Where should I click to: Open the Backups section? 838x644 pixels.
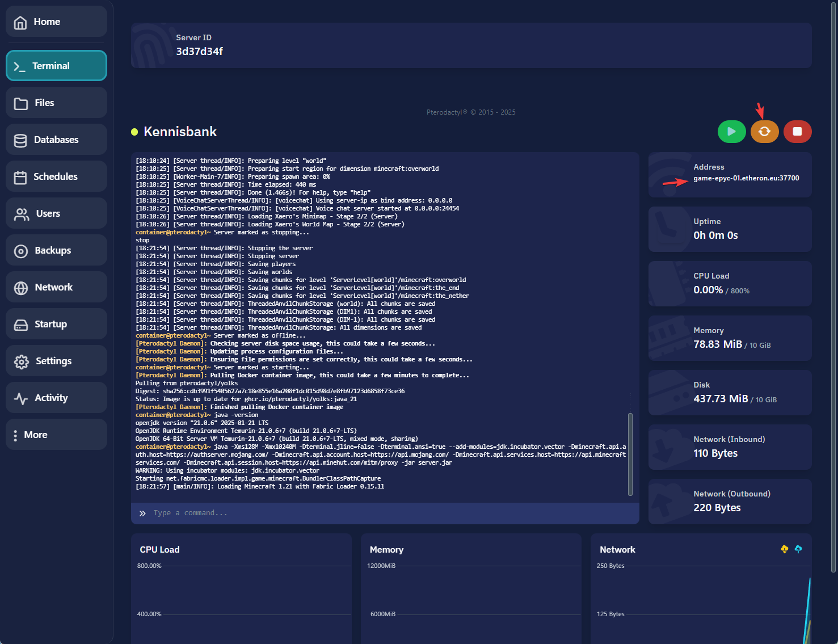[56, 250]
